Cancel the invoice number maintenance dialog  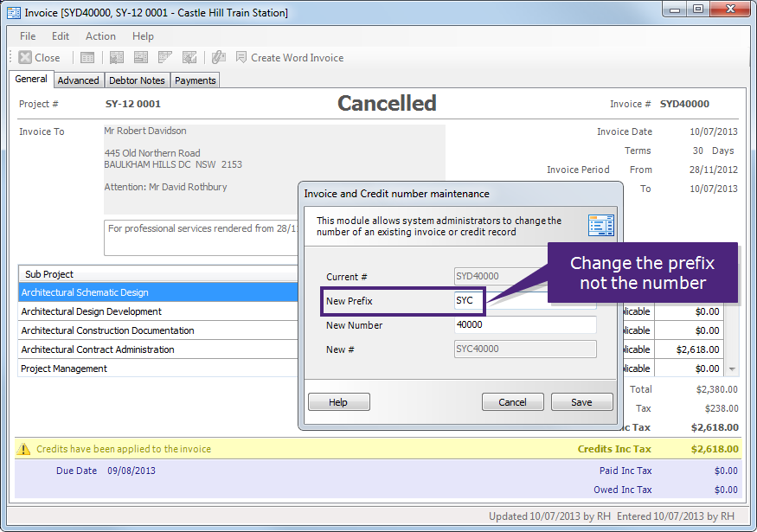click(513, 401)
